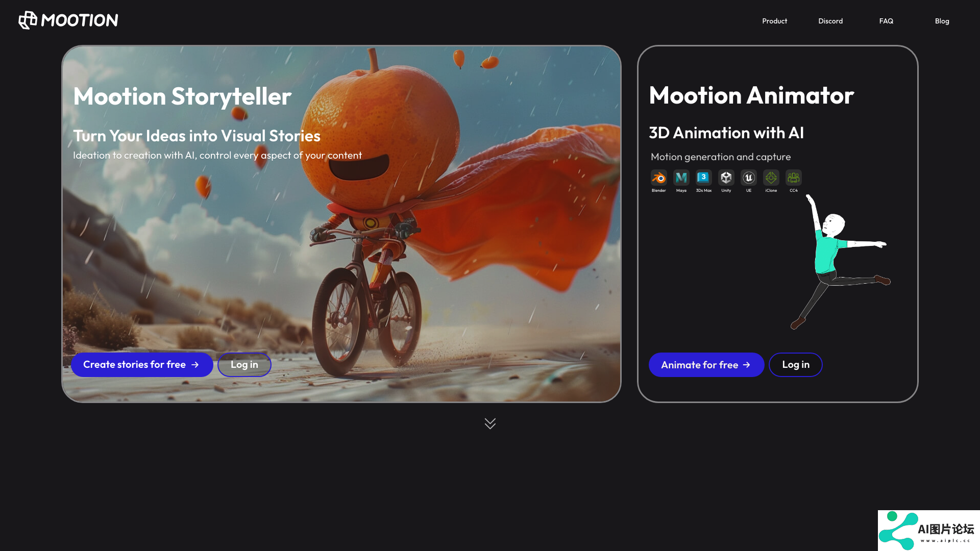Click '3D Animation with AI' text
Screen dimensions: 980x551
point(726,133)
